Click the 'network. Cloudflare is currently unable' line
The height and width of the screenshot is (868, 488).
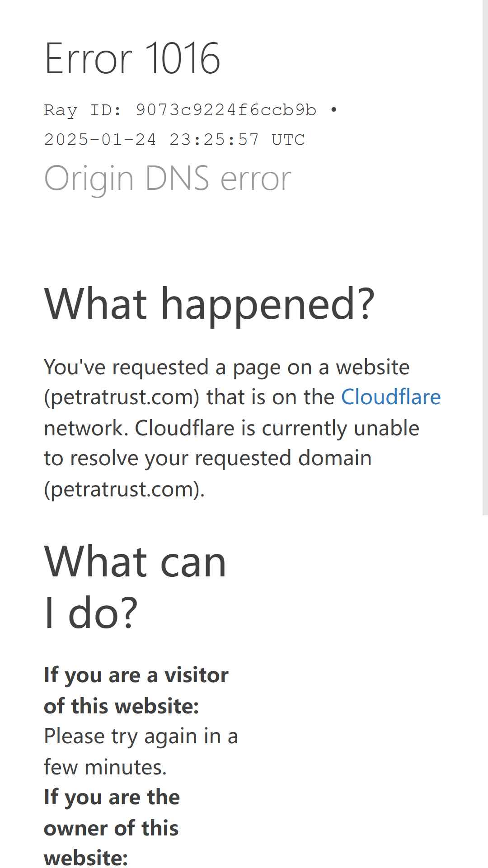point(231,428)
